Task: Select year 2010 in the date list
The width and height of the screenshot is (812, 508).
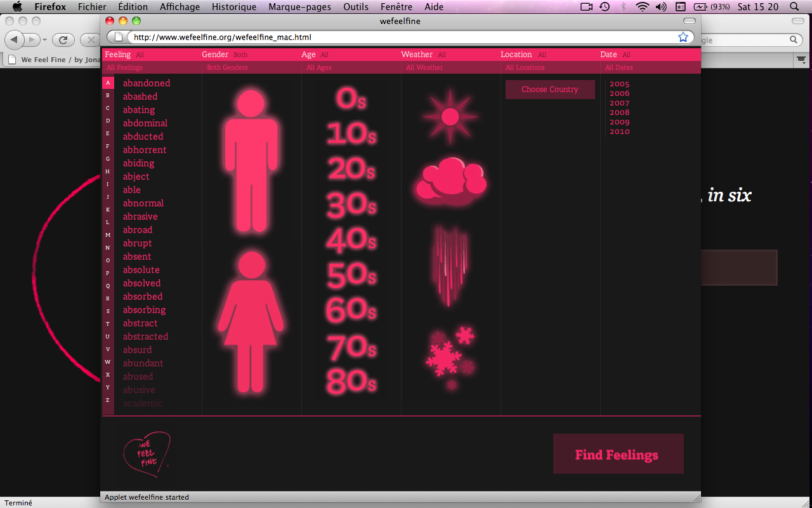Action: tap(619, 131)
